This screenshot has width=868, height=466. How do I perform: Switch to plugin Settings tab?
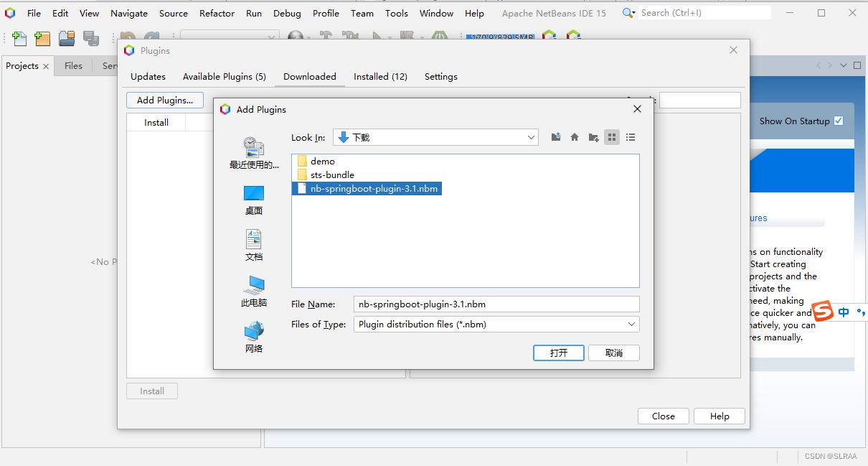441,77
